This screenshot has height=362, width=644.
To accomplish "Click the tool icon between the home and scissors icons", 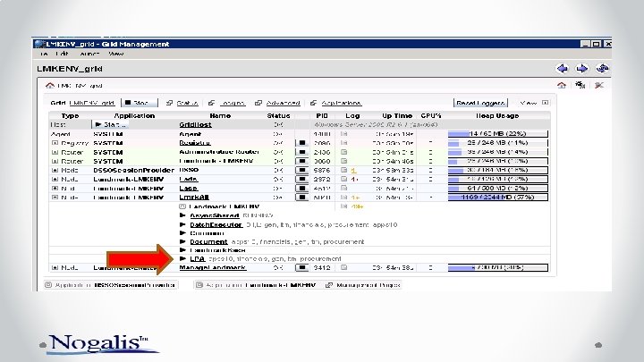I will [580, 86].
